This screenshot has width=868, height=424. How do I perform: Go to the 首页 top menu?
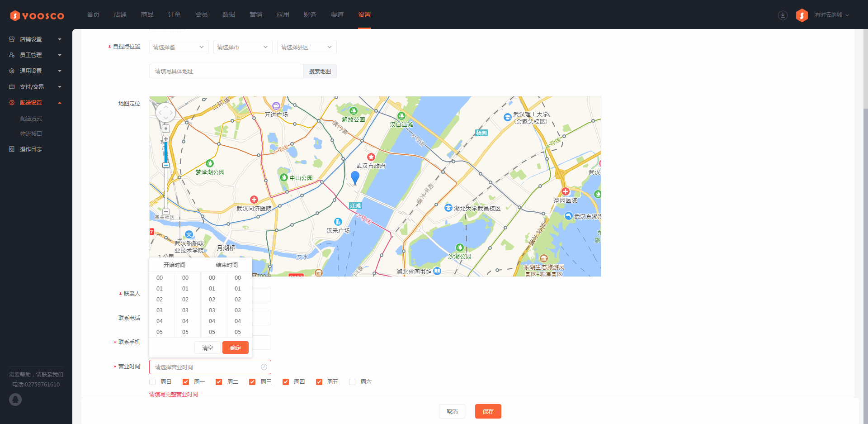point(93,14)
